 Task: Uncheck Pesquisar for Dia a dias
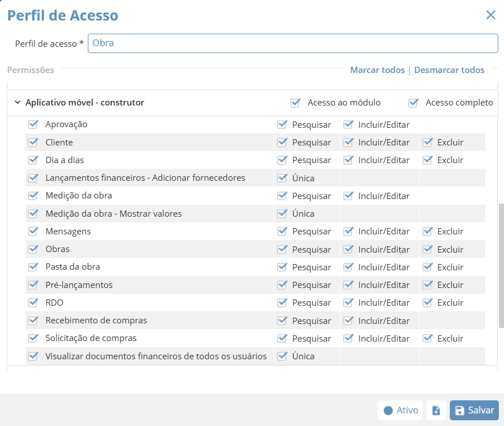pos(282,160)
